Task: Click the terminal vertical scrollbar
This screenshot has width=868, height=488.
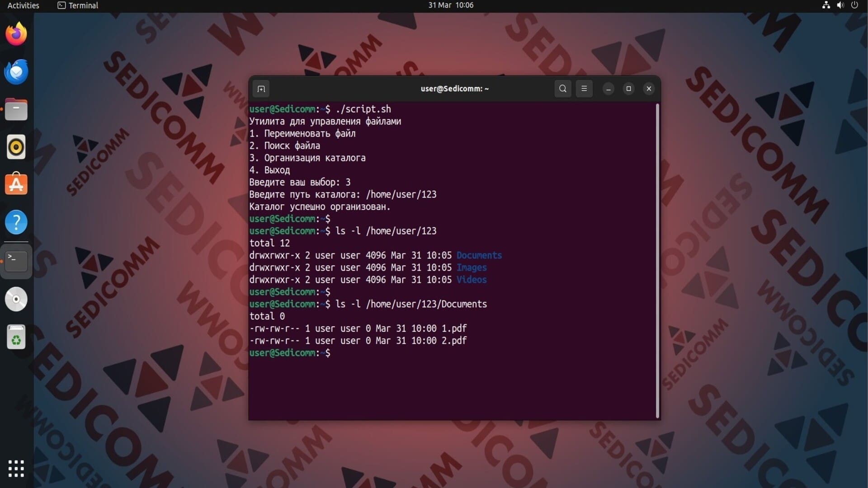Action: click(657, 261)
